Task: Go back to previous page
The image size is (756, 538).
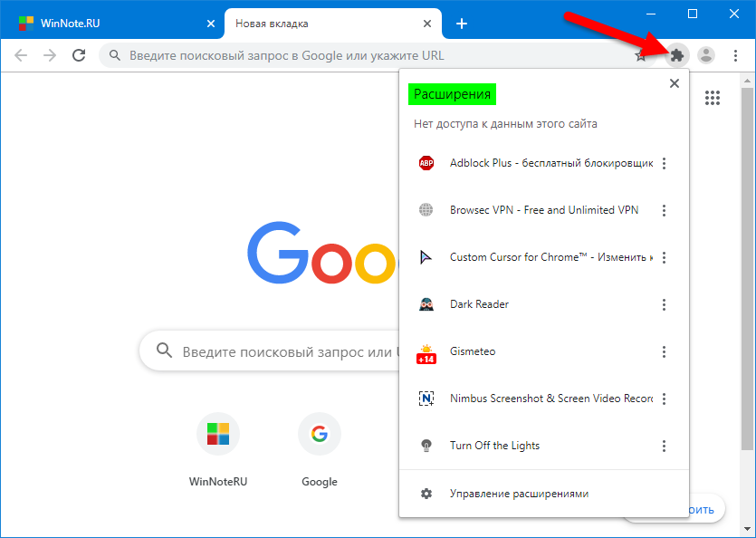Action: 21,55
